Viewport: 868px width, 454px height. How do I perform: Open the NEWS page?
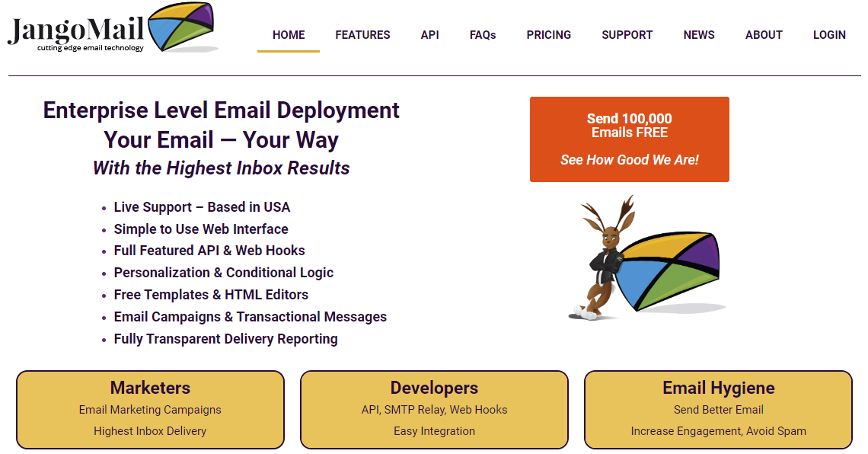coord(699,35)
